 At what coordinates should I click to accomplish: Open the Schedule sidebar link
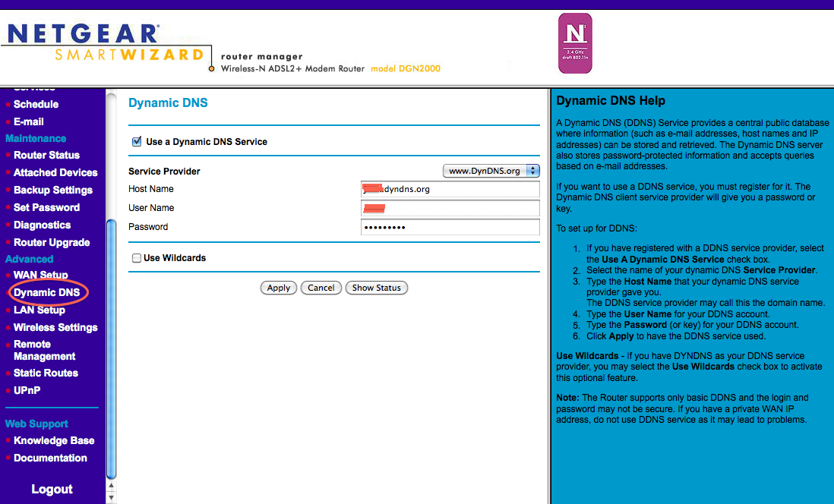tap(36, 104)
